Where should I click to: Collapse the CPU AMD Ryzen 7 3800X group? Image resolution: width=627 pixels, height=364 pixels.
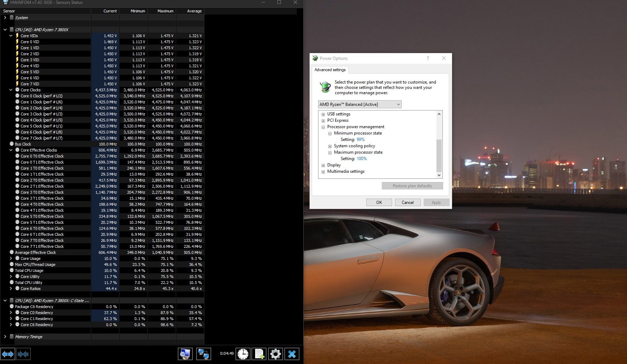[x=5, y=30]
